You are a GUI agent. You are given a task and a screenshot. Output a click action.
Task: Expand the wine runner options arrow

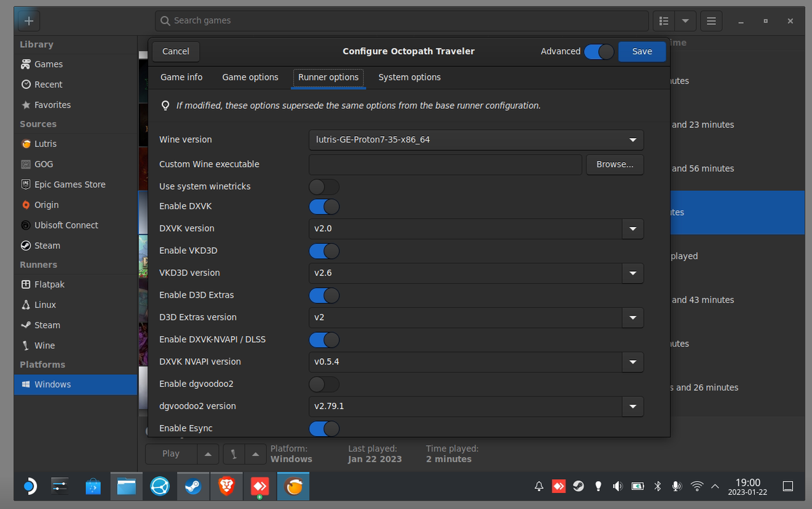tap(255, 454)
